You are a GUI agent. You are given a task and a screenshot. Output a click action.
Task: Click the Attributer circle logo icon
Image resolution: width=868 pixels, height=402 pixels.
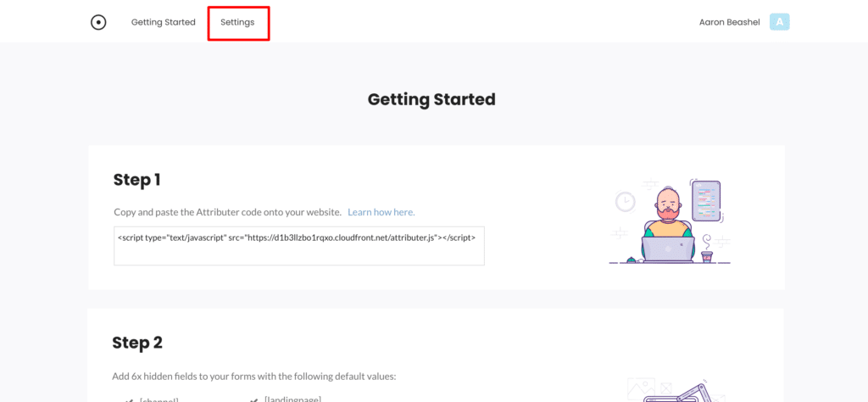[98, 23]
